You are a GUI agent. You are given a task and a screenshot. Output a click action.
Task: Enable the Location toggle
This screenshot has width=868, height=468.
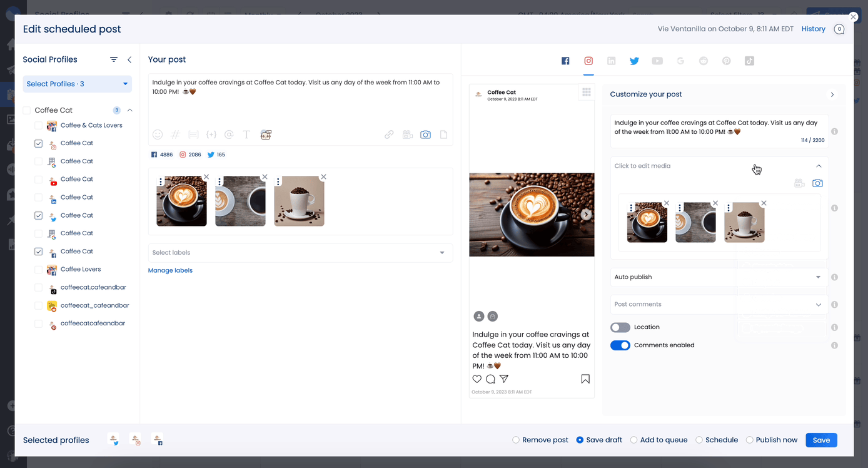click(620, 327)
